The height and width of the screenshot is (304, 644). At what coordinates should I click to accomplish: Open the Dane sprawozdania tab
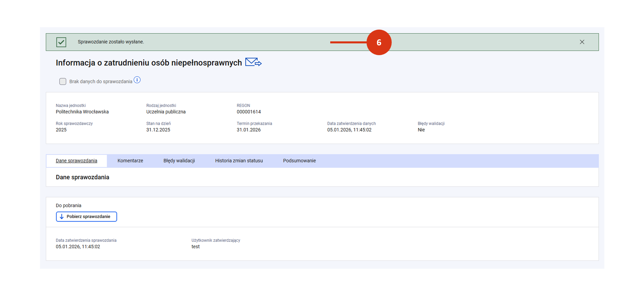77,161
